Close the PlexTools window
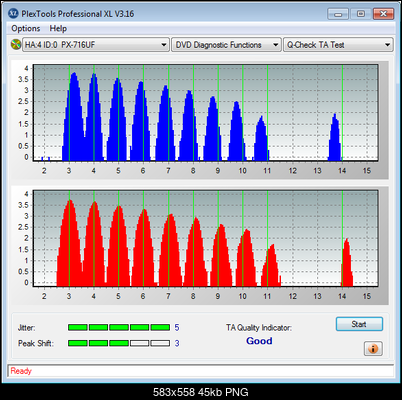The height and width of the screenshot is (400, 402). pos(383,14)
